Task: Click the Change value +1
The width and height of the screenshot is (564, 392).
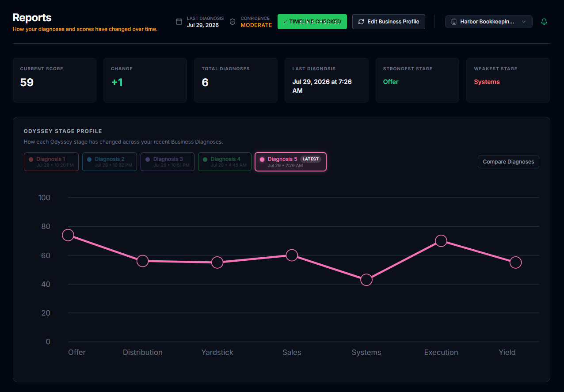Action: 117,82
